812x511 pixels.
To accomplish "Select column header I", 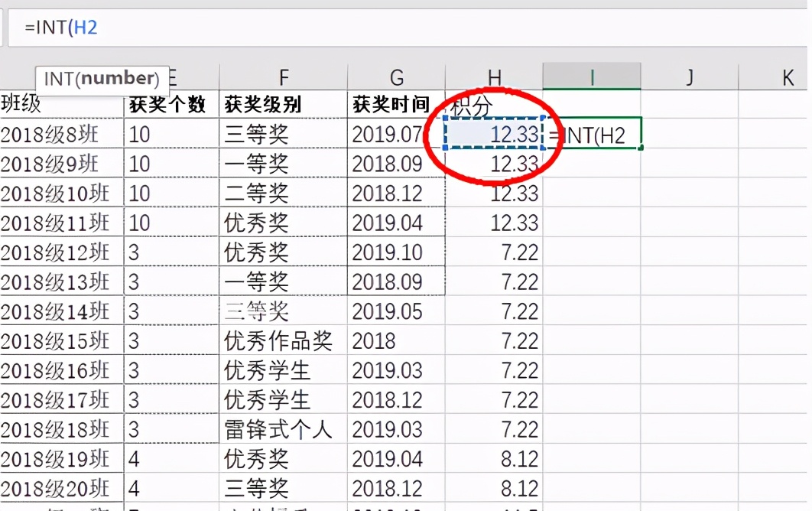I will (592, 76).
